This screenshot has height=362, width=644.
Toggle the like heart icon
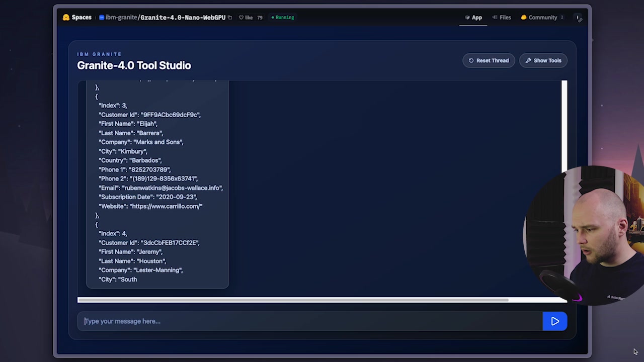(242, 17)
